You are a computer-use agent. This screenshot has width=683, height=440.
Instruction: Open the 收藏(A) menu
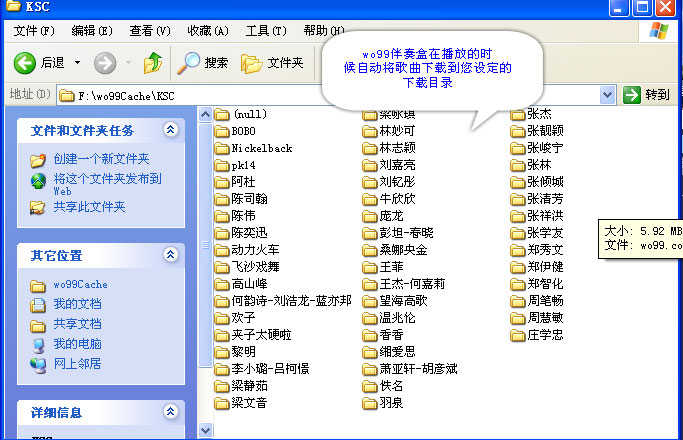(208, 31)
